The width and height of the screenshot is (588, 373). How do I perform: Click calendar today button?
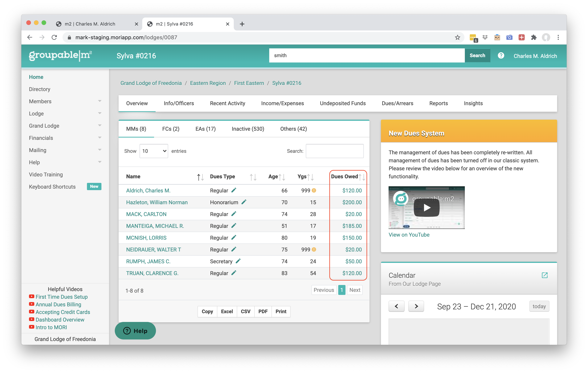pos(539,306)
